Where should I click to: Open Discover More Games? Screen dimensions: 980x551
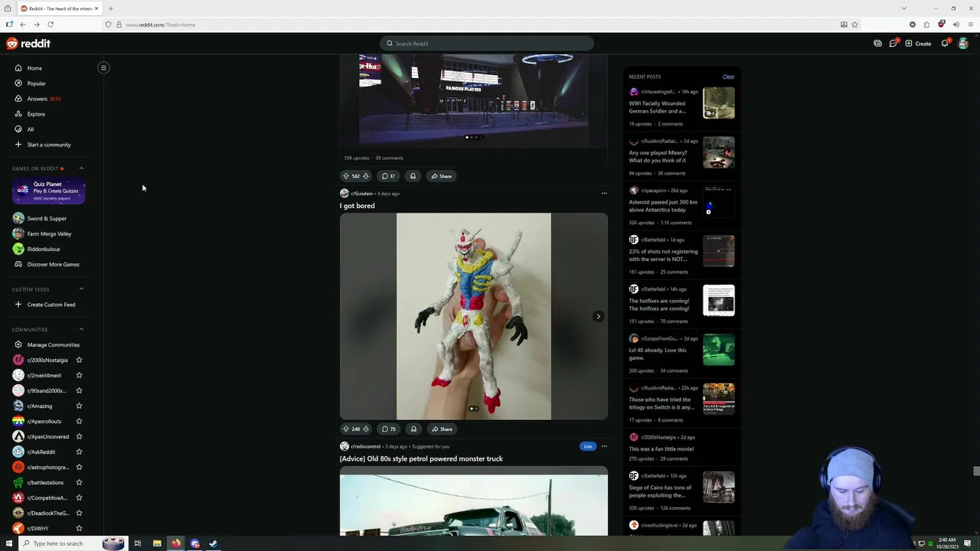click(52, 264)
